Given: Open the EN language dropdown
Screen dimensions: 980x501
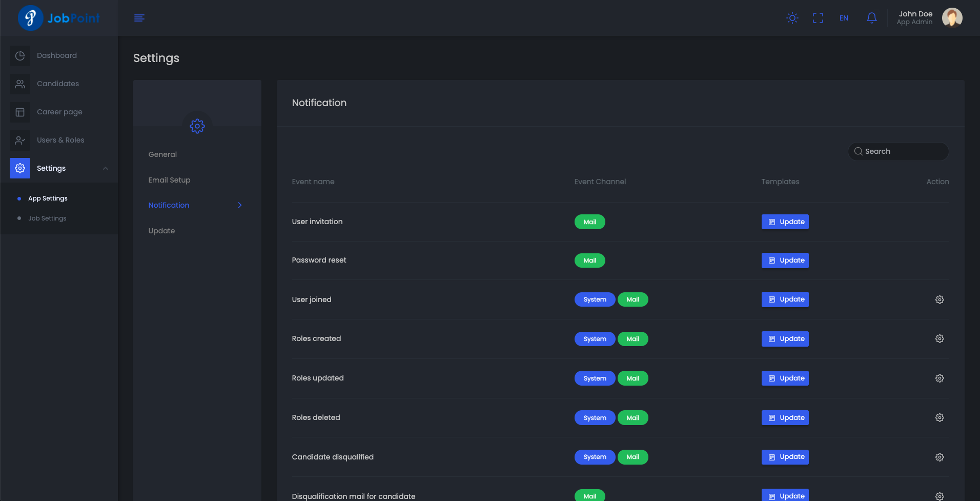Looking at the screenshot, I should [x=844, y=18].
